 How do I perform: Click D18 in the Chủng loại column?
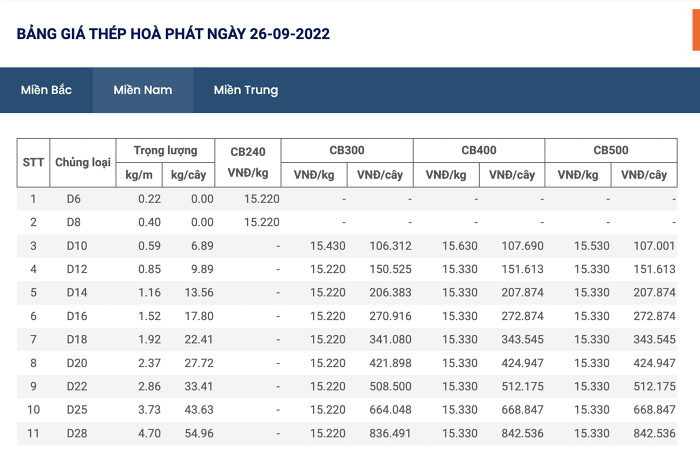click(77, 340)
